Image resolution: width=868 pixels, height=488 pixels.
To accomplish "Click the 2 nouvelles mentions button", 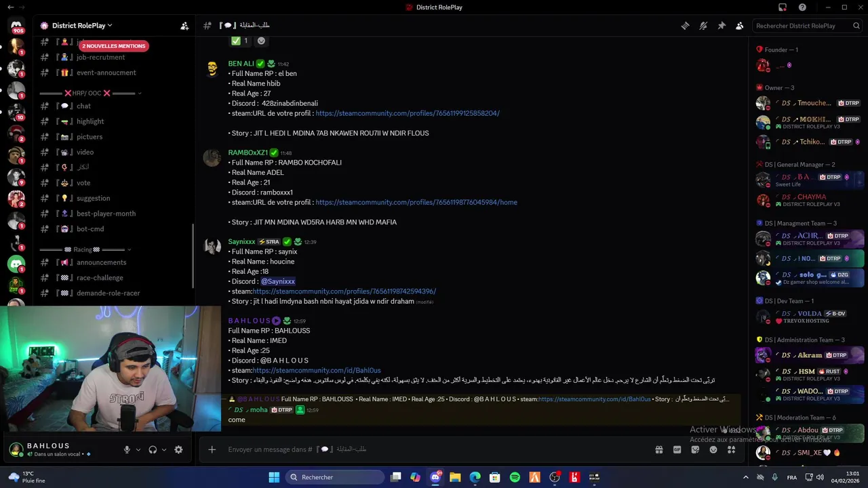I will 113,46.
